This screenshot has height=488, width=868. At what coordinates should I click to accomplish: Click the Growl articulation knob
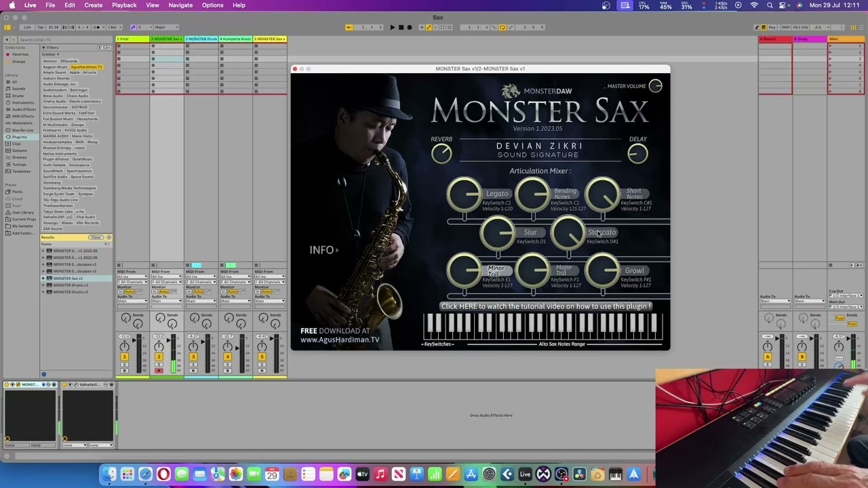click(601, 272)
